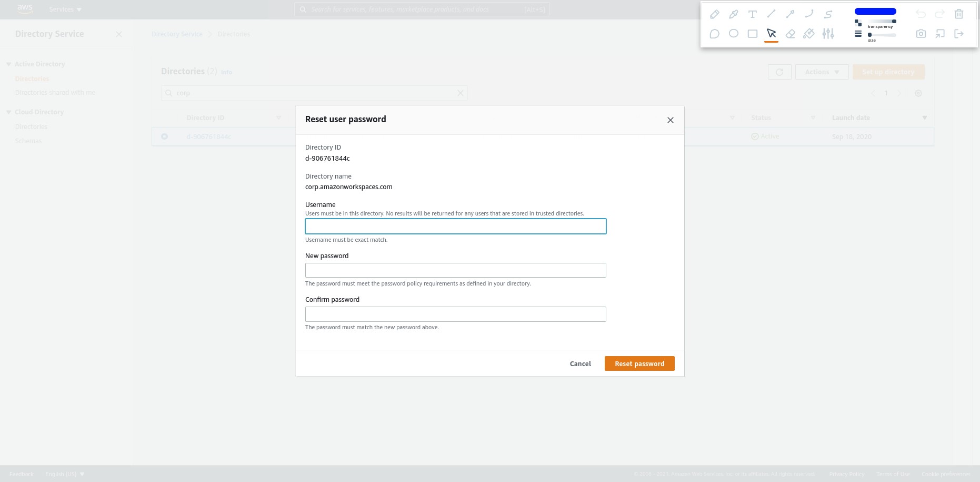Select the Ellipse drawing tool
This screenshot has width=980, height=482.
733,33
